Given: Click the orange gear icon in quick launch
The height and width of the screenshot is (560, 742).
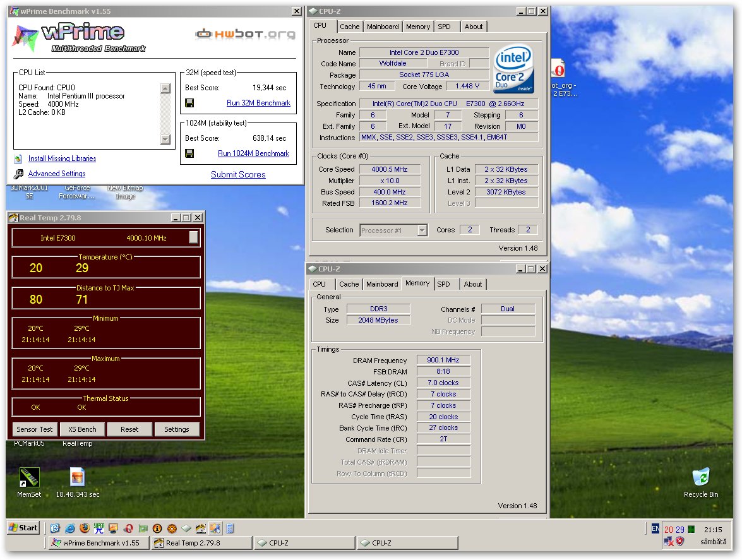Looking at the screenshot, I should [172, 528].
